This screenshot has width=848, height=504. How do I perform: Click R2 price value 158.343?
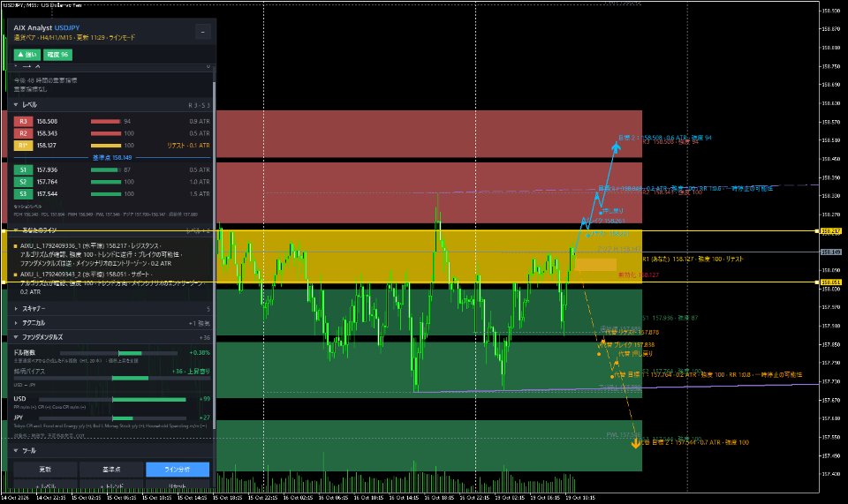[x=47, y=133]
